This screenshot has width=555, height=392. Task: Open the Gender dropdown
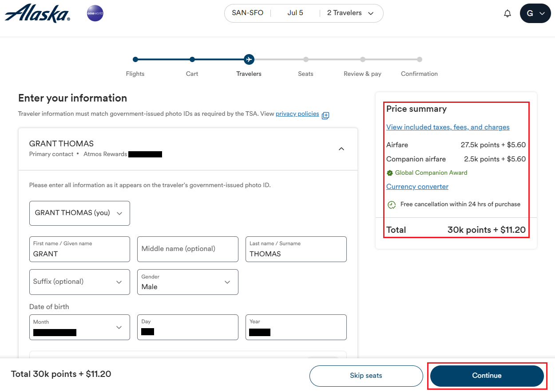(188, 282)
